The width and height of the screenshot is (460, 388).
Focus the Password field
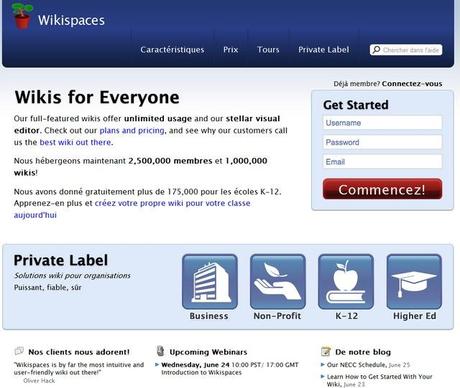tap(382, 142)
